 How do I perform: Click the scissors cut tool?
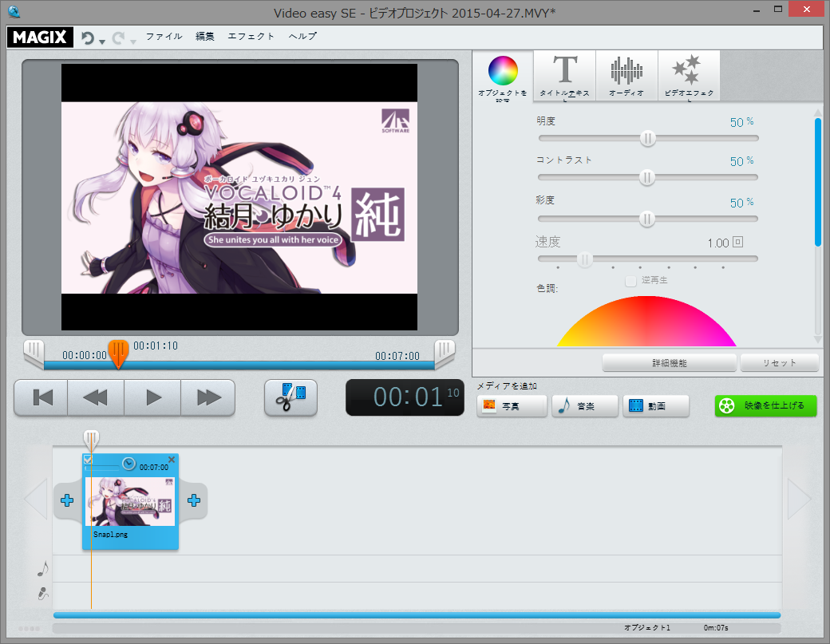[x=290, y=397]
